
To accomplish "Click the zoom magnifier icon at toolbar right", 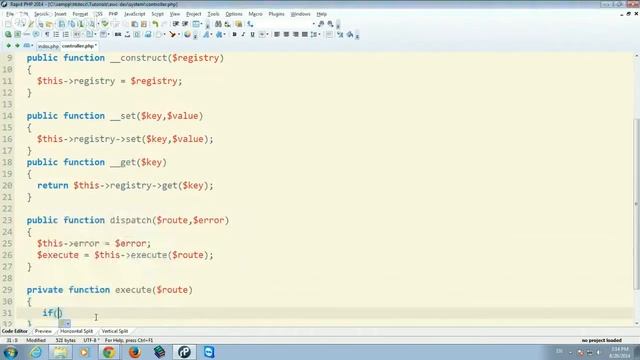I will (330, 24).
